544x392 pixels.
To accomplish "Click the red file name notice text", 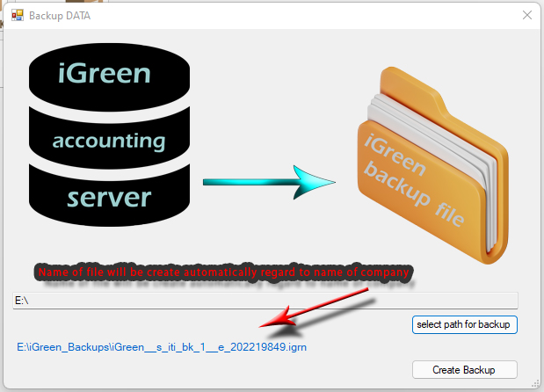I will pos(224,272).
